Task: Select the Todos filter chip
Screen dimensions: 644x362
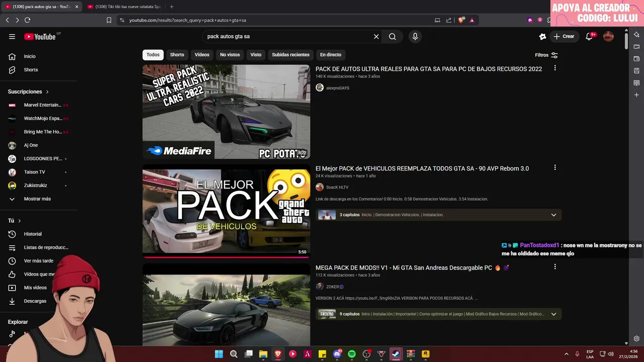Action: 153,55
